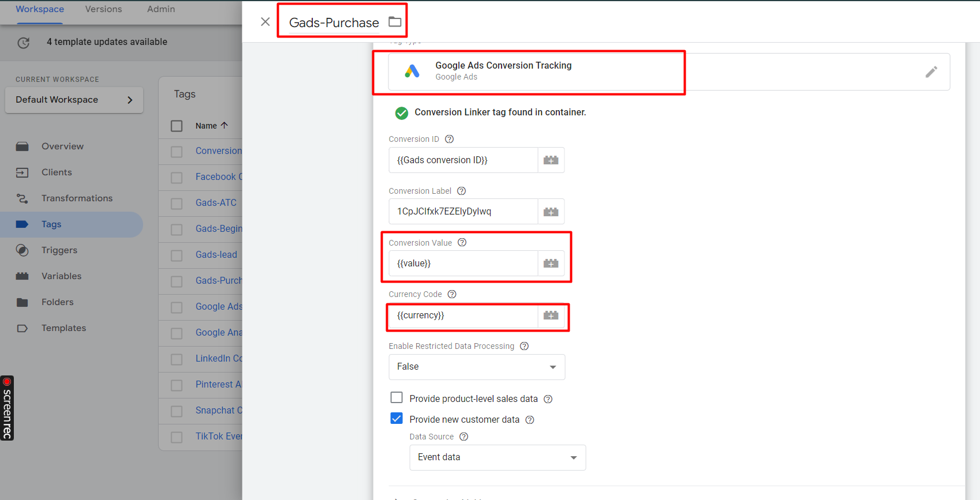Edit tag type with the pencil icon
The height and width of the screenshot is (500, 980).
(931, 72)
